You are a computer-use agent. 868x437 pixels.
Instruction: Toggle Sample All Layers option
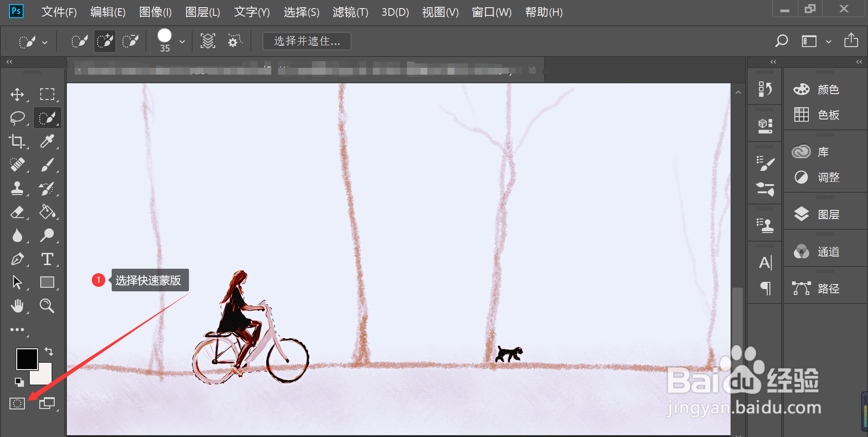coord(208,41)
